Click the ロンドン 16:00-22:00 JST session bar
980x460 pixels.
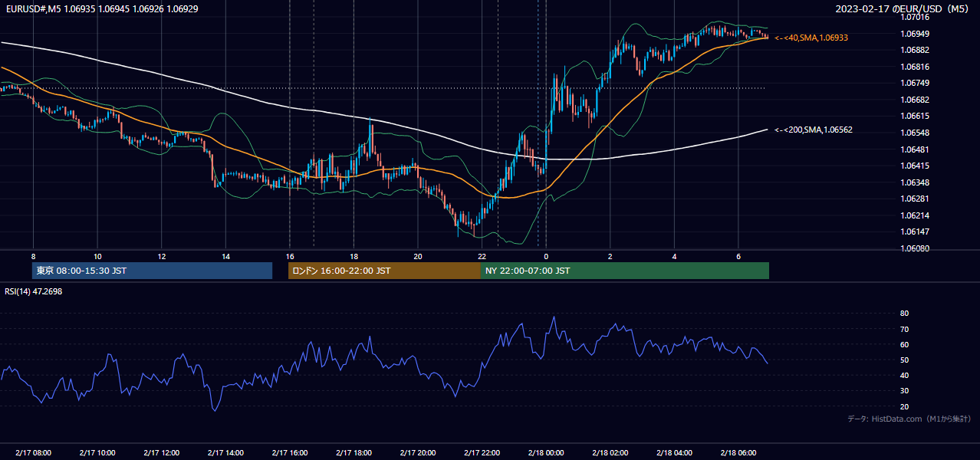[384, 271]
